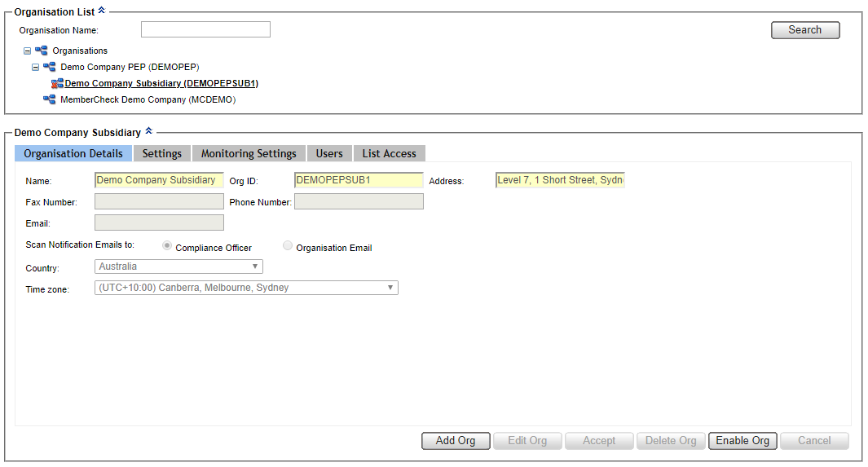The height and width of the screenshot is (467, 868).
Task: Select the Organisation Email radio button
Action: [288, 245]
